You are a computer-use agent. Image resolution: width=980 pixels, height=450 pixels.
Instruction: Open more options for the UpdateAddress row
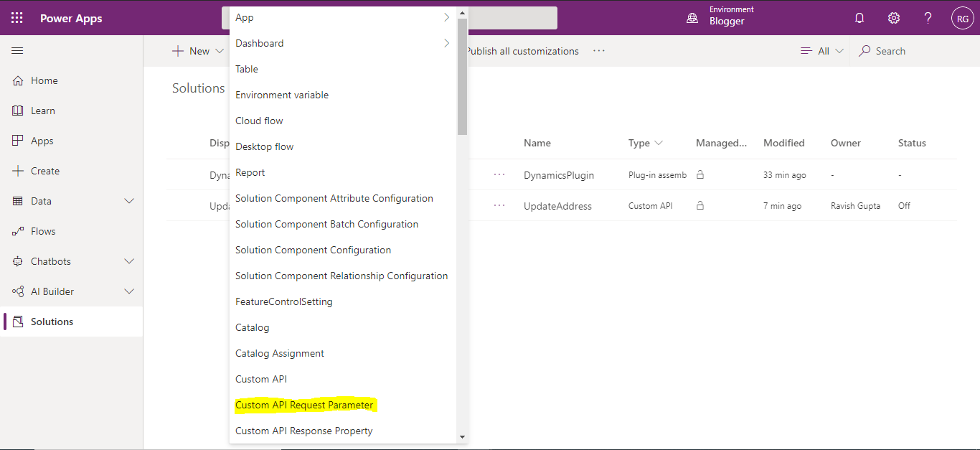(x=499, y=205)
